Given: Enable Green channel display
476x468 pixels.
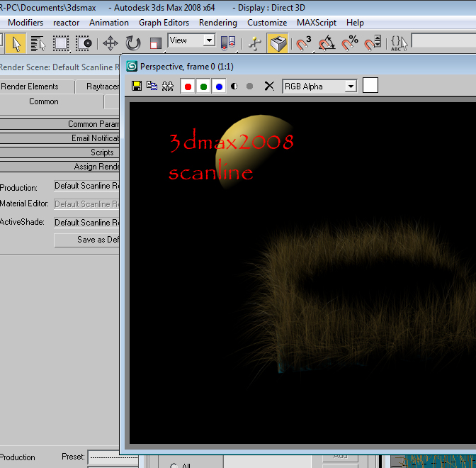Looking at the screenshot, I should [203, 87].
